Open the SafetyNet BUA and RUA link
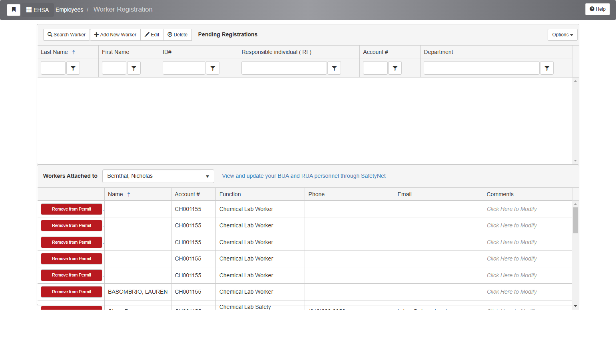 pos(304,176)
